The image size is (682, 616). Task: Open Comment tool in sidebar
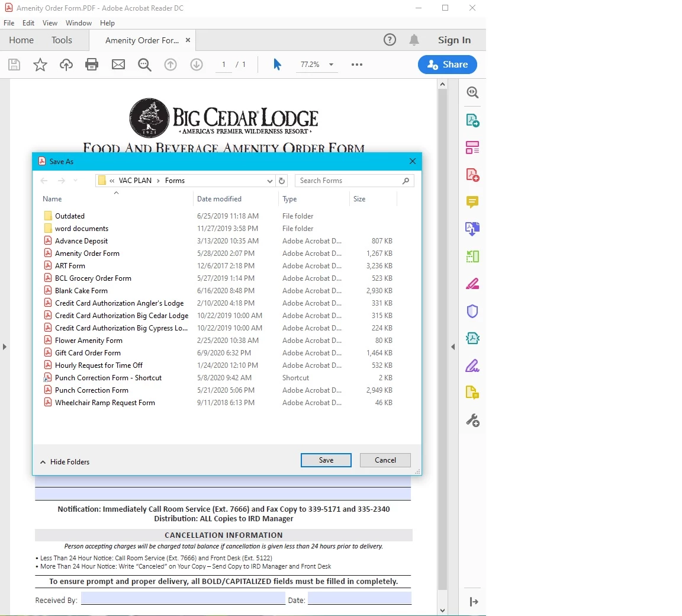point(472,202)
